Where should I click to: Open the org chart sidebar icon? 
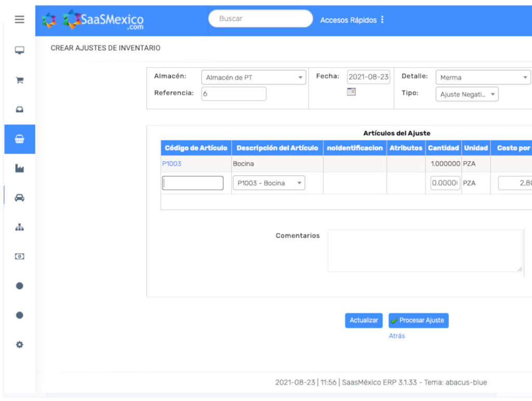(x=19, y=227)
